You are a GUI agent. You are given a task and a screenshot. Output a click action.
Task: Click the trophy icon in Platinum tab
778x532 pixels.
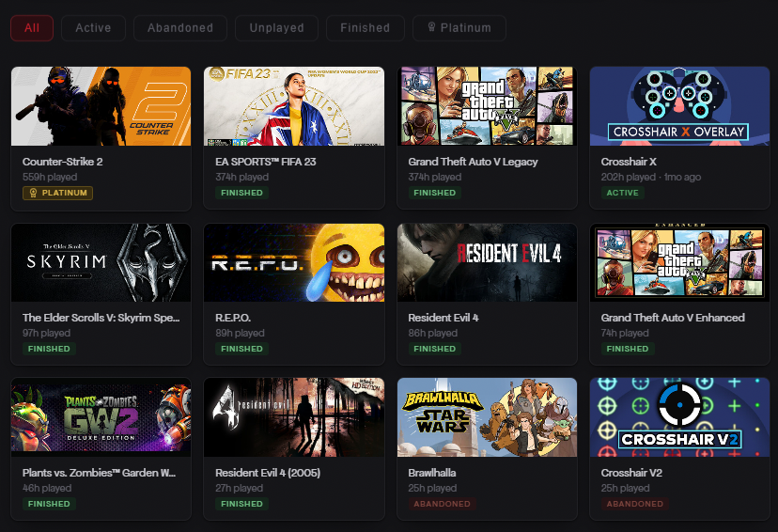tap(431, 27)
